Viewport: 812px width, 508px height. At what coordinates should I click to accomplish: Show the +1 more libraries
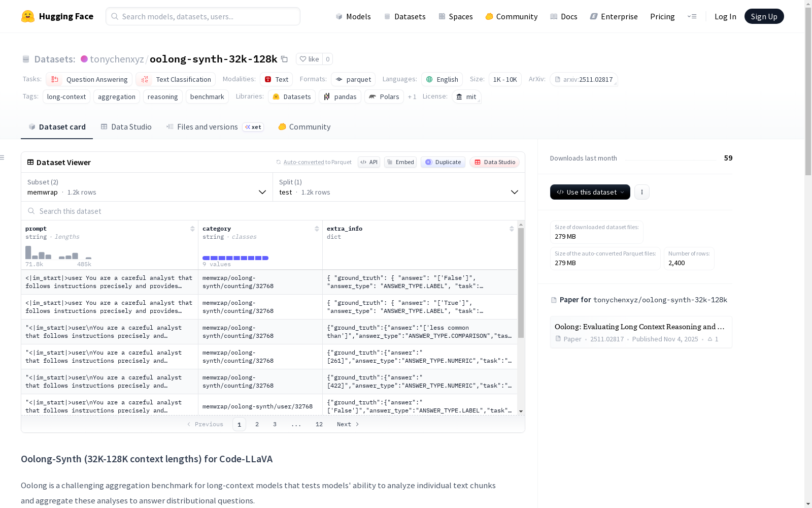(412, 97)
